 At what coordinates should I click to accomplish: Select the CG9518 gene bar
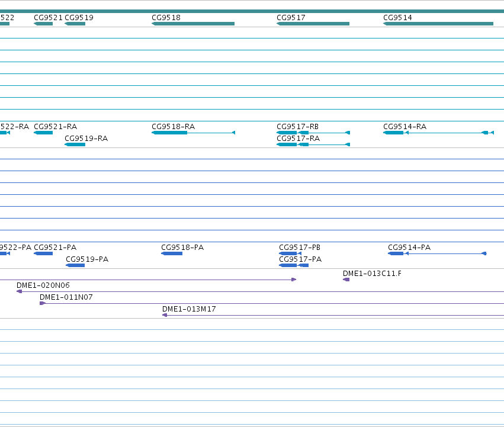[193, 24]
